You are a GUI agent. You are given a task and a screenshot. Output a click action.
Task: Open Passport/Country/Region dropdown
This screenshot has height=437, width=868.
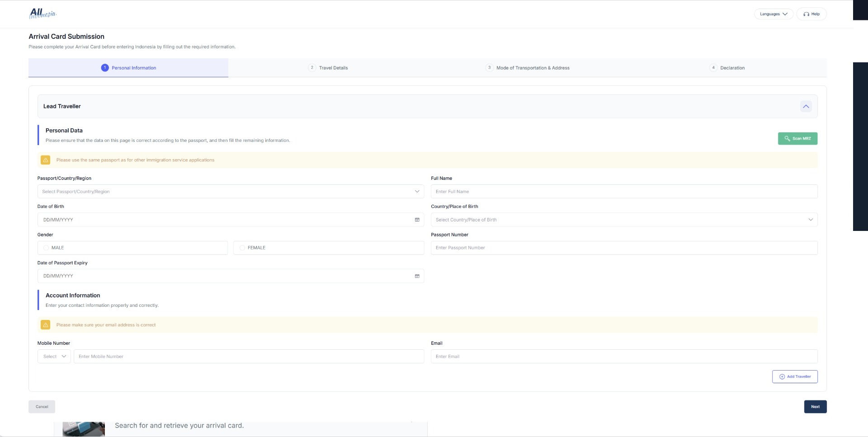click(x=231, y=192)
